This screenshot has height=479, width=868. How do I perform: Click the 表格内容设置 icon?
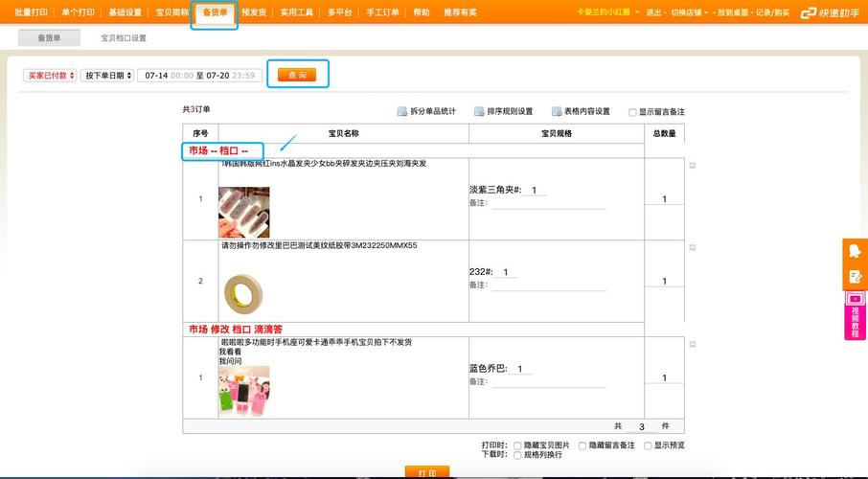click(x=557, y=111)
